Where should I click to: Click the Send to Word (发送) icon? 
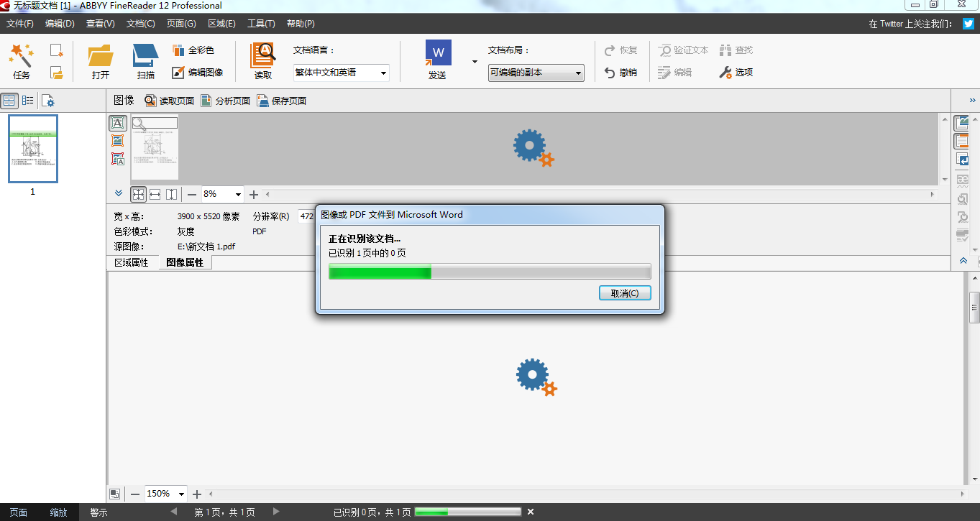click(x=438, y=60)
